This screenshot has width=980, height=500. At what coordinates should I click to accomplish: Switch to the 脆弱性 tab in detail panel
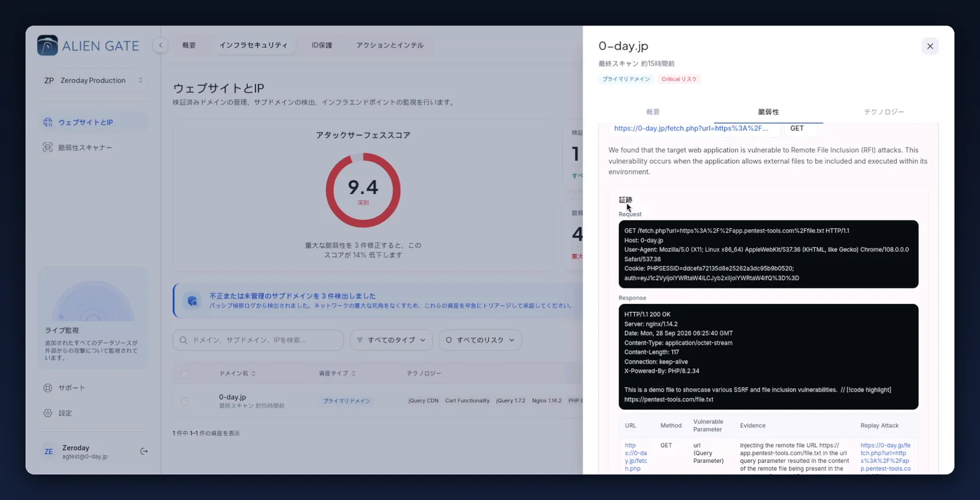click(x=768, y=112)
